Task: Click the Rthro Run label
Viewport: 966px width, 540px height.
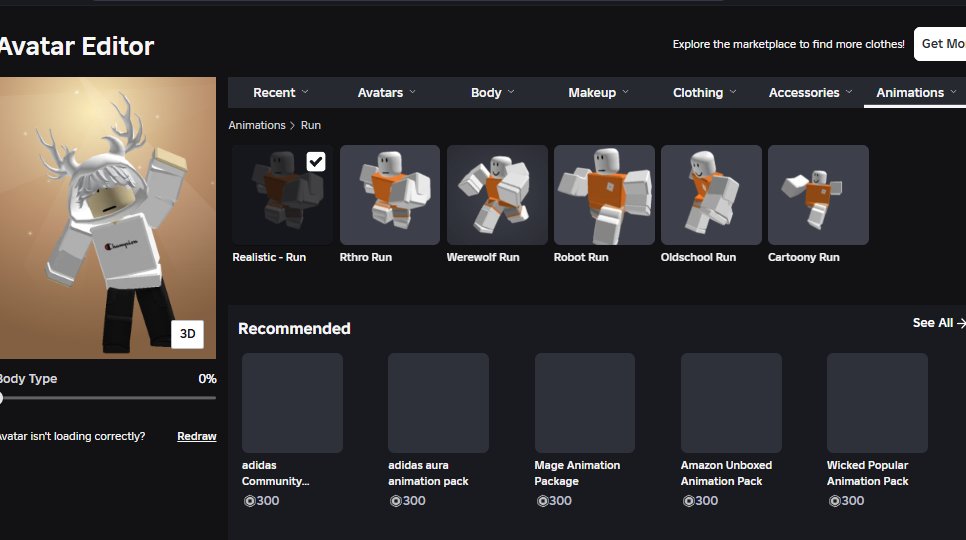Action: (x=365, y=257)
